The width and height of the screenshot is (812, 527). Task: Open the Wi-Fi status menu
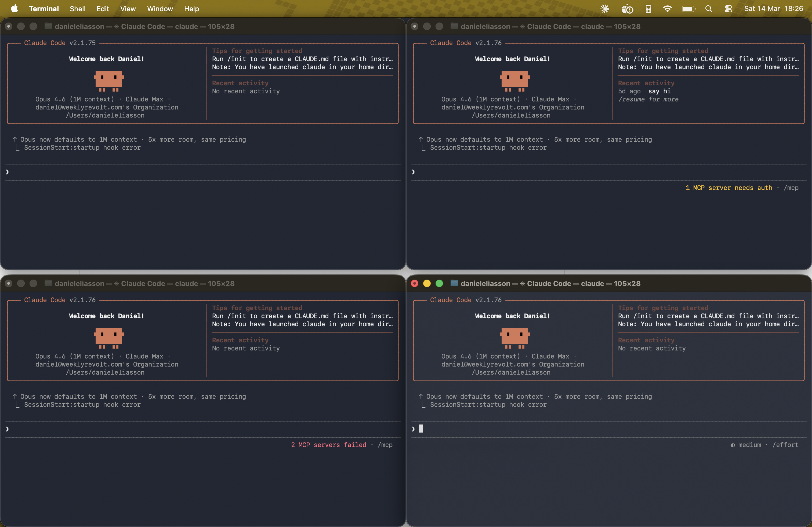[667, 9]
